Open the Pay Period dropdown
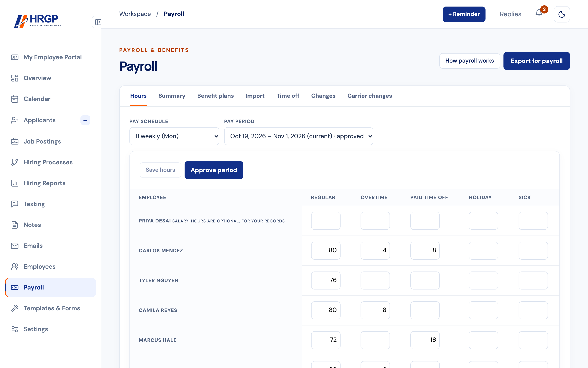This screenshot has width=588, height=368. 298,136
